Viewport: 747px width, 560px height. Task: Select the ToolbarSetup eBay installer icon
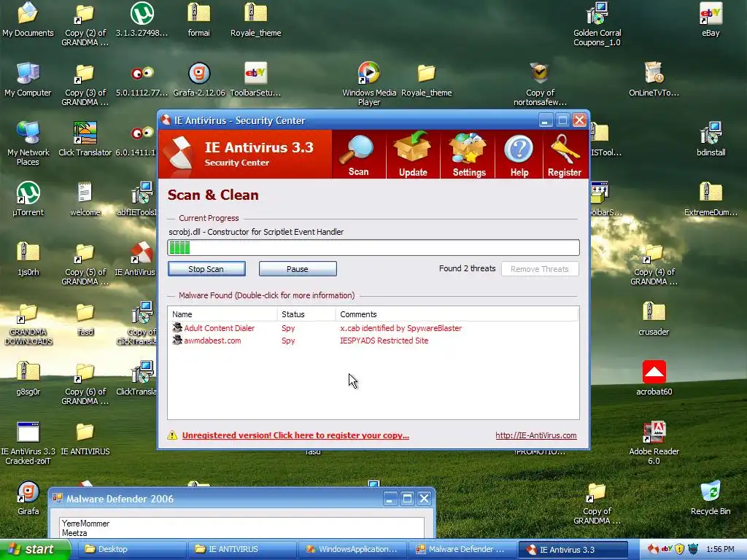[x=256, y=80]
